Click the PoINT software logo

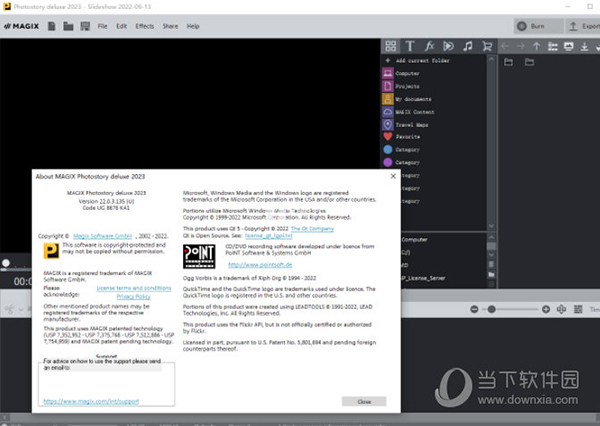[x=199, y=256]
